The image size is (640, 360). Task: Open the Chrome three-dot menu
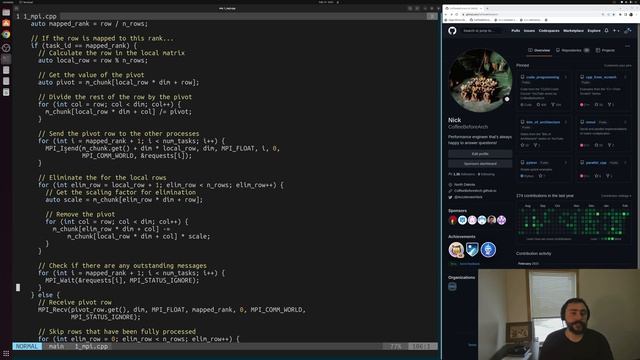637,14
